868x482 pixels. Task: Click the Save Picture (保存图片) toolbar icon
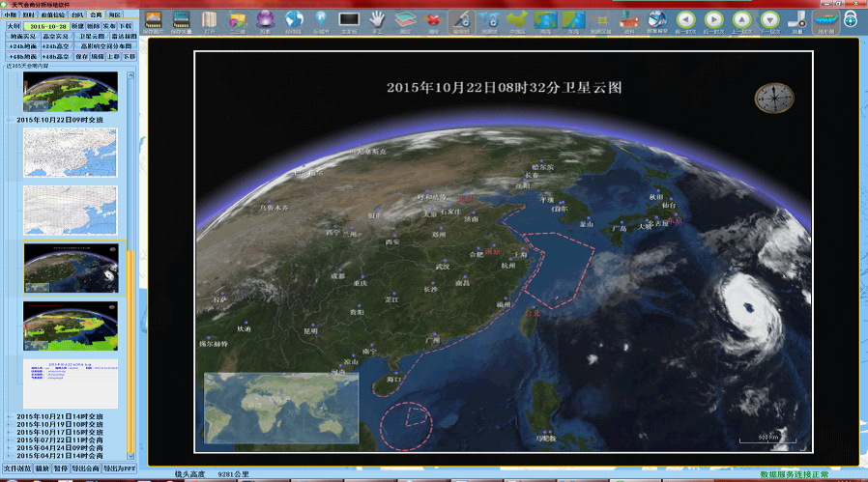pos(153,22)
